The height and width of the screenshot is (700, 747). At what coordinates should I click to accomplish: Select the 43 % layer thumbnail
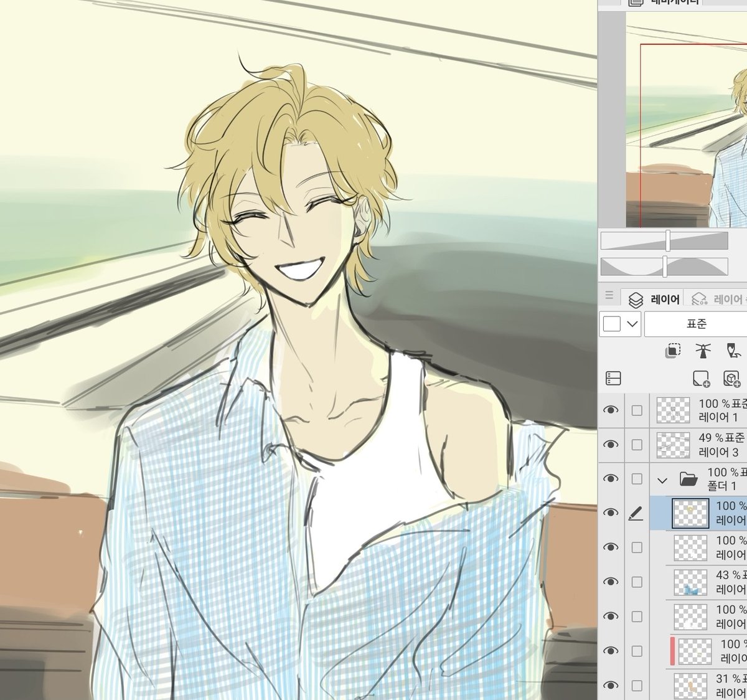pyautogui.click(x=690, y=582)
